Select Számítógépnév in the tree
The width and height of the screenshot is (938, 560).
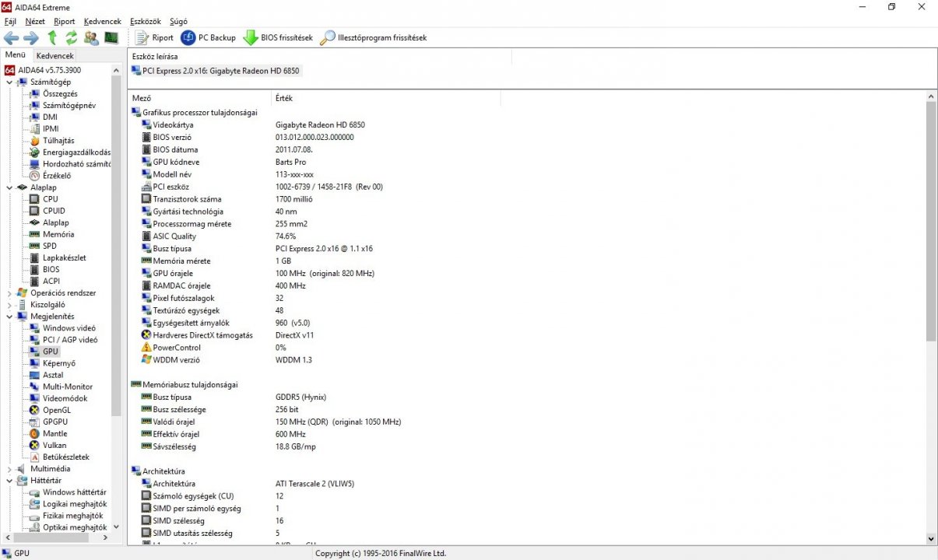(x=69, y=105)
